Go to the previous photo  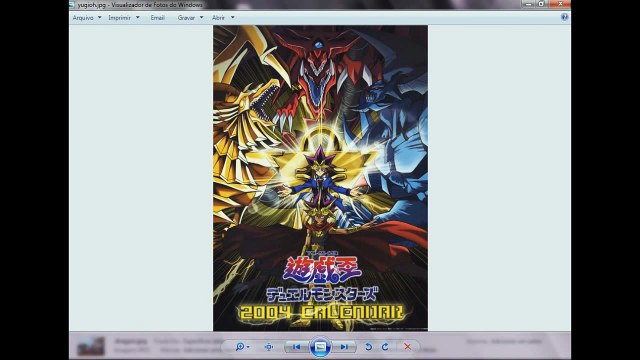(297, 347)
